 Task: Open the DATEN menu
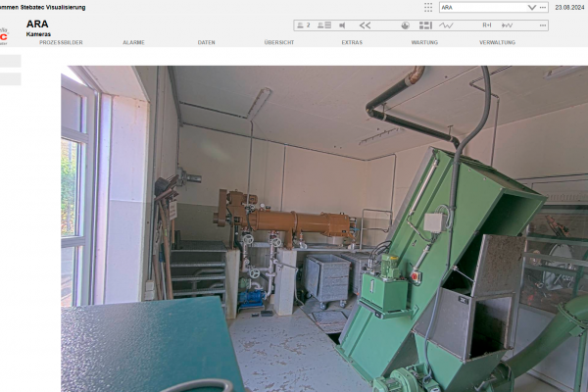pyautogui.click(x=206, y=42)
